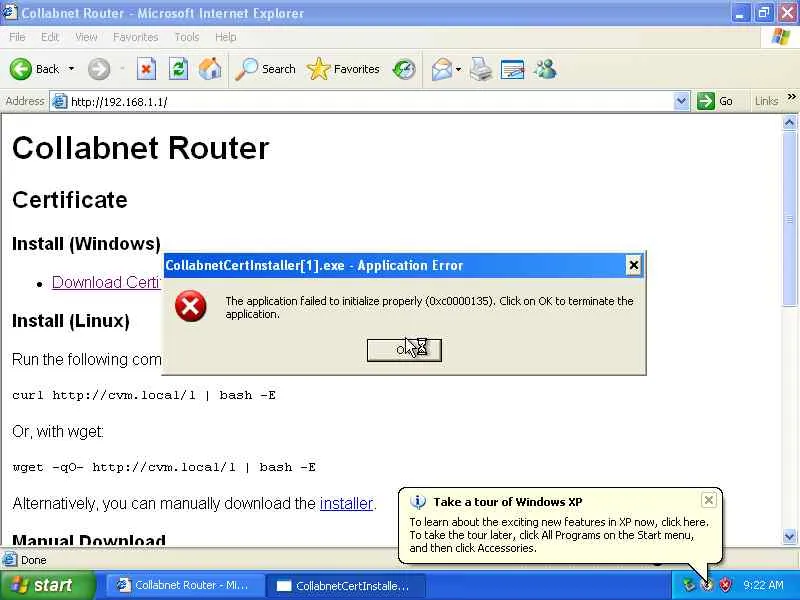800x600 pixels.
Task: Click the 9:22 AM taskbar clock
Action: tap(763, 585)
